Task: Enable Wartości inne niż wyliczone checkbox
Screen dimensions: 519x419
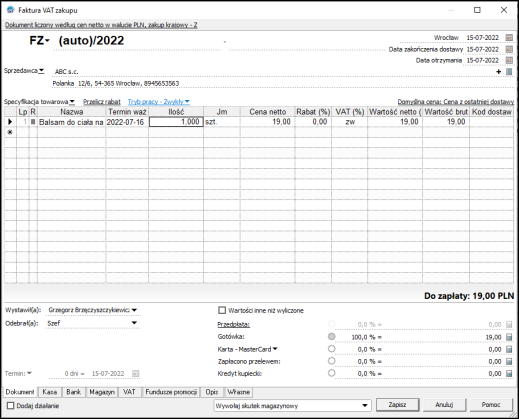Action: (222, 310)
